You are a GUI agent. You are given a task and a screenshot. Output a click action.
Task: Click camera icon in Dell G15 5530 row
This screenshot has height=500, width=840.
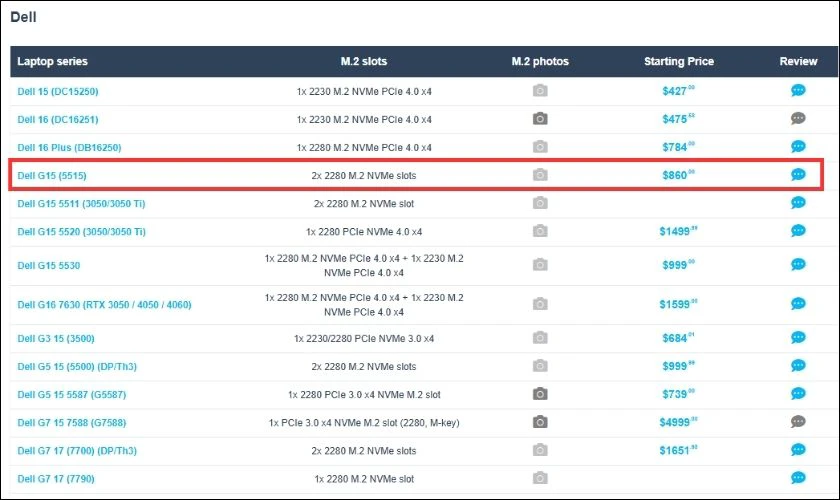tap(540, 265)
